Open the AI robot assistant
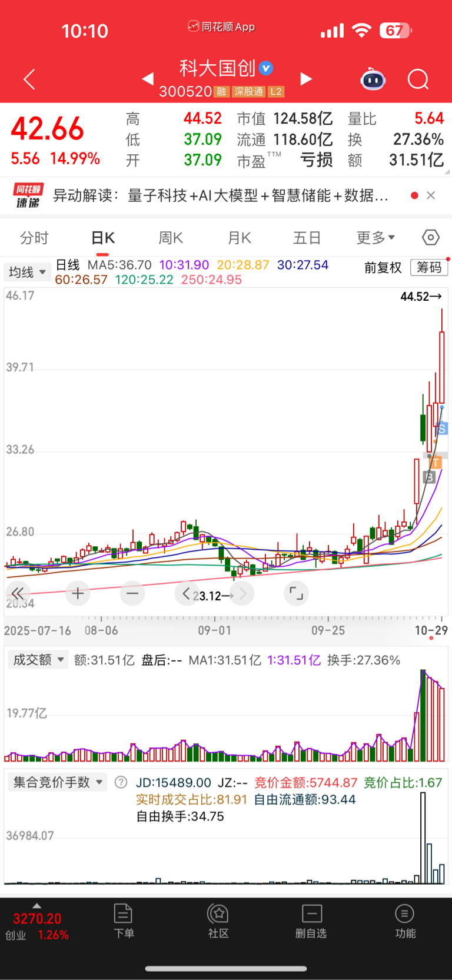Screen dimensions: 452x980 (373, 79)
